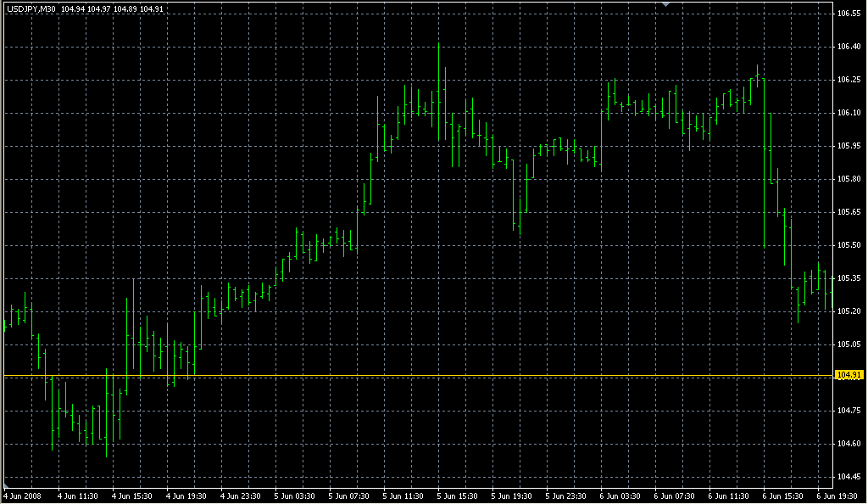This screenshot has width=868, height=504.
Task: Click the chart shift triangle marker at top
Action: click(x=666, y=5)
